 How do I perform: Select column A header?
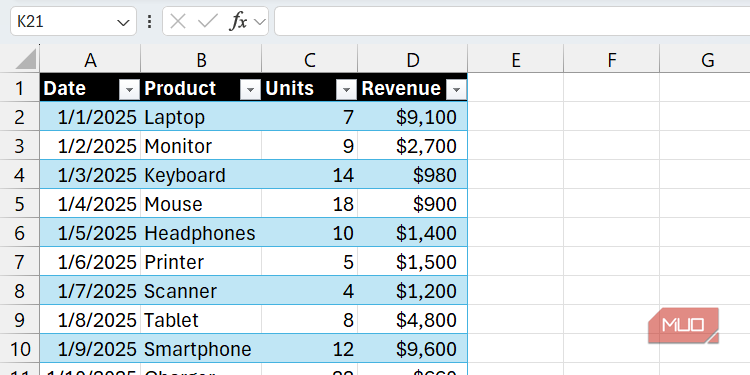90,60
